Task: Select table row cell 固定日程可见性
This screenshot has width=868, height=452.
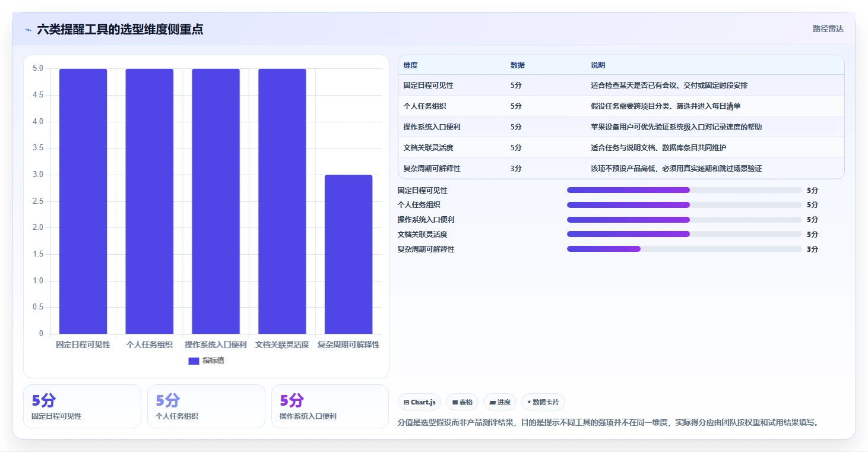Action: click(x=428, y=86)
